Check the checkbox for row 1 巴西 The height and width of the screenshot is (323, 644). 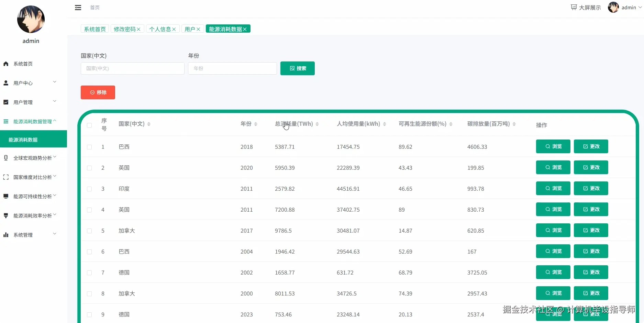[x=89, y=147]
